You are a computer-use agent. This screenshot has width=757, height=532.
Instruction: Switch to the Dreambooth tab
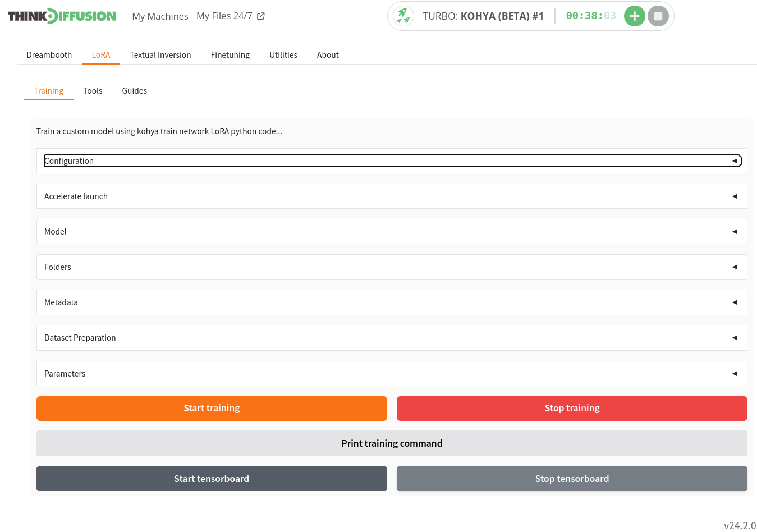[49, 54]
